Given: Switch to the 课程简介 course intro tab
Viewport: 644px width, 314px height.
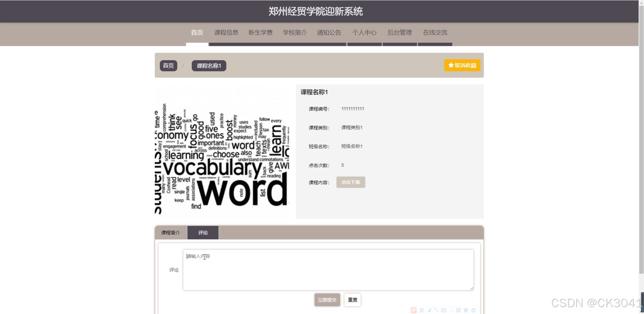Looking at the screenshot, I should pyautogui.click(x=171, y=233).
